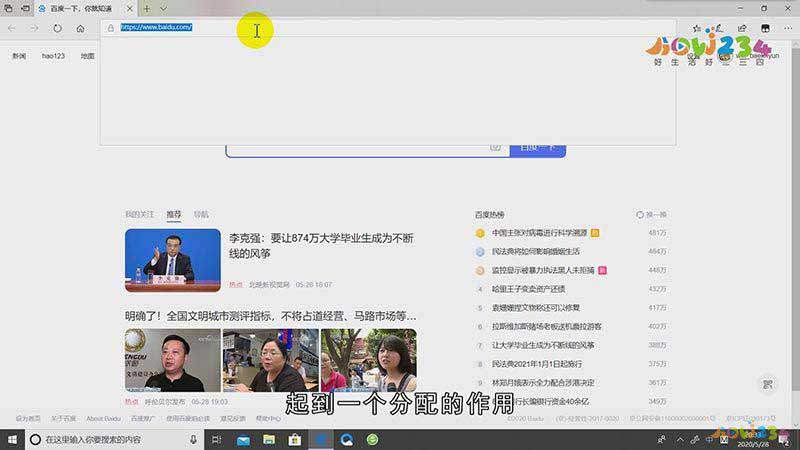The width and height of the screenshot is (800, 450).
Task: Click the share this page icon
Action: pyautogui.click(x=742, y=29)
